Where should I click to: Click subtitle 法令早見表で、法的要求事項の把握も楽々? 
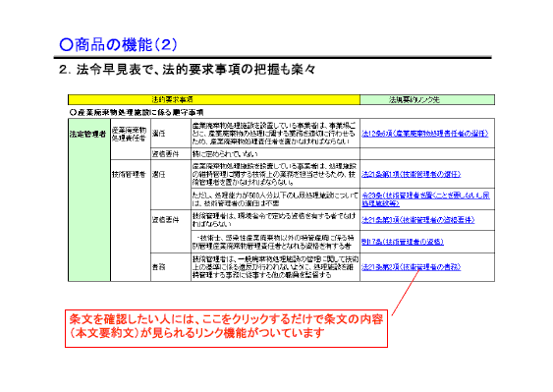point(188,69)
